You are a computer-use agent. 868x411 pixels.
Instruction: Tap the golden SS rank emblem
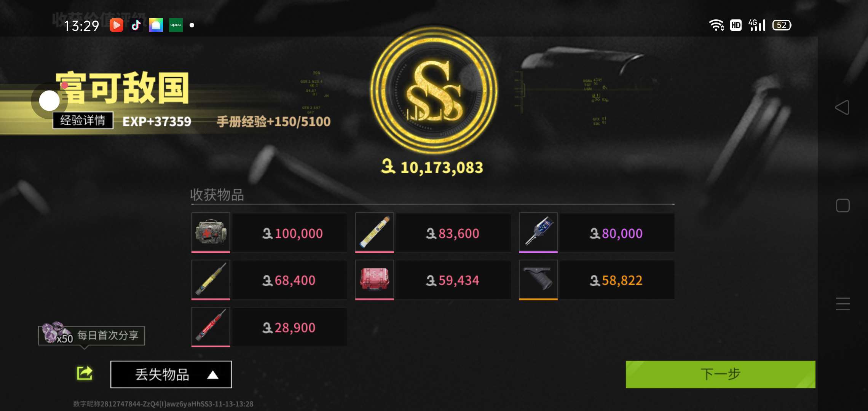point(434,91)
